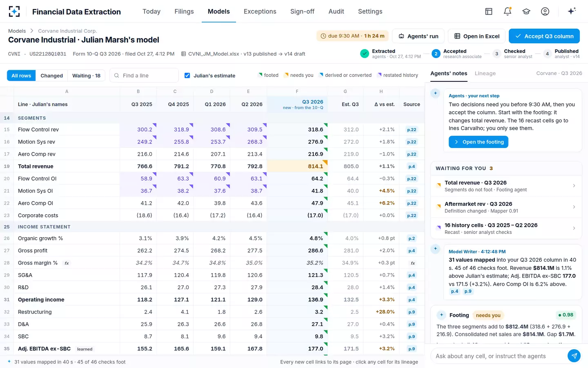The width and height of the screenshot is (588, 368).
Task: Filter to Changed rows
Action: (52, 76)
